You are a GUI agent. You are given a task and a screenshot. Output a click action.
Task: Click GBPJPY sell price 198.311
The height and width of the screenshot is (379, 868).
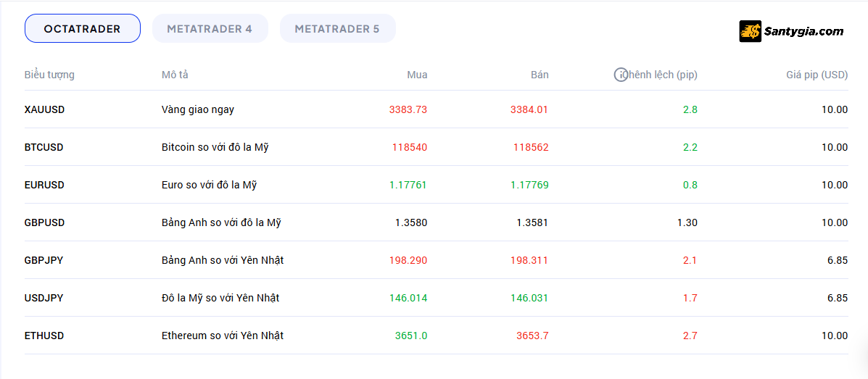(x=529, y=260)
